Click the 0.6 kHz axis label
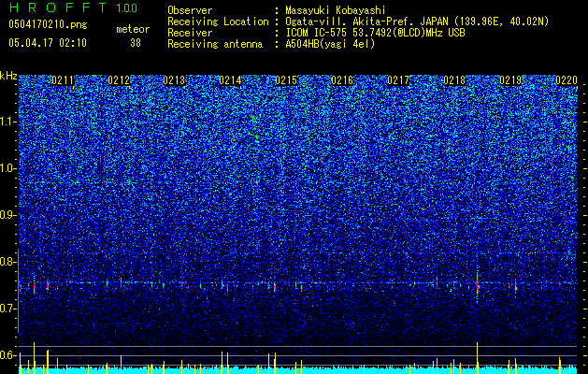Viewport: 588px width, 374px height. coord(7,355)
